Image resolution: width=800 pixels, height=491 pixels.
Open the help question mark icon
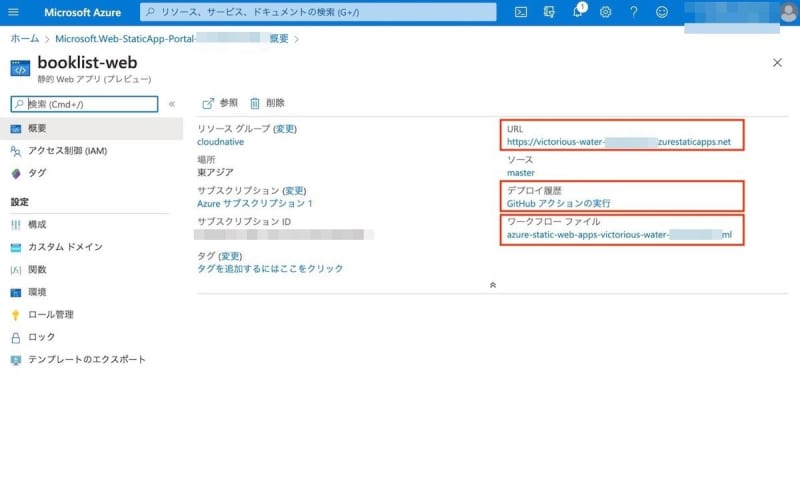(x=634, y=12)
